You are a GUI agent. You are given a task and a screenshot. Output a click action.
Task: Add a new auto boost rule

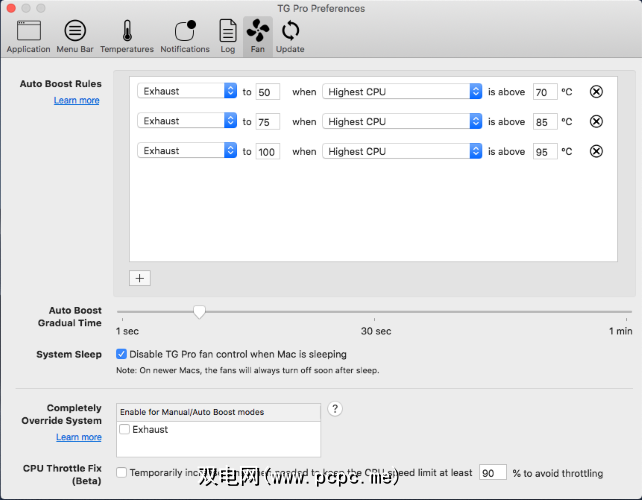pos(140,278)
